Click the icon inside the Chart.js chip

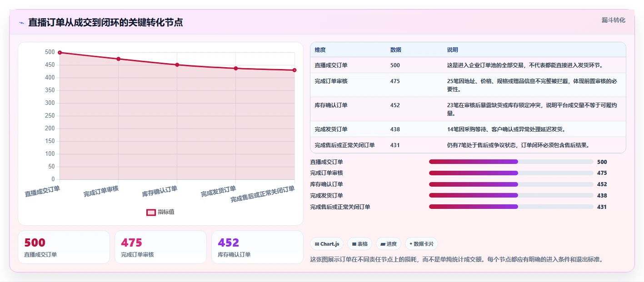point(317,244)
